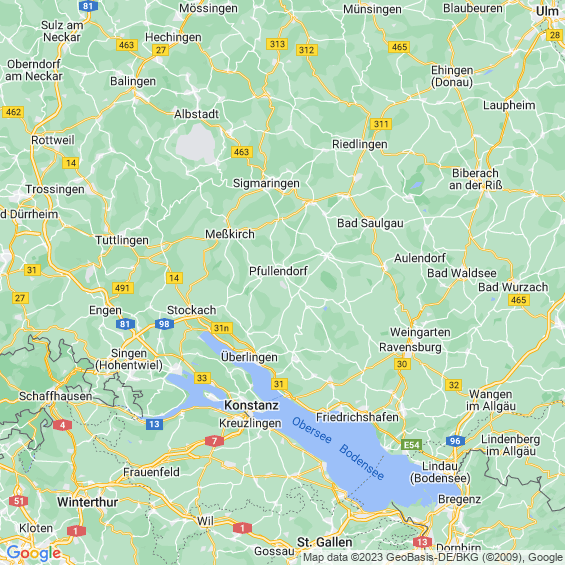
Task: Click the 311 road shield near Riedlingen
Action: coord(381,124)
